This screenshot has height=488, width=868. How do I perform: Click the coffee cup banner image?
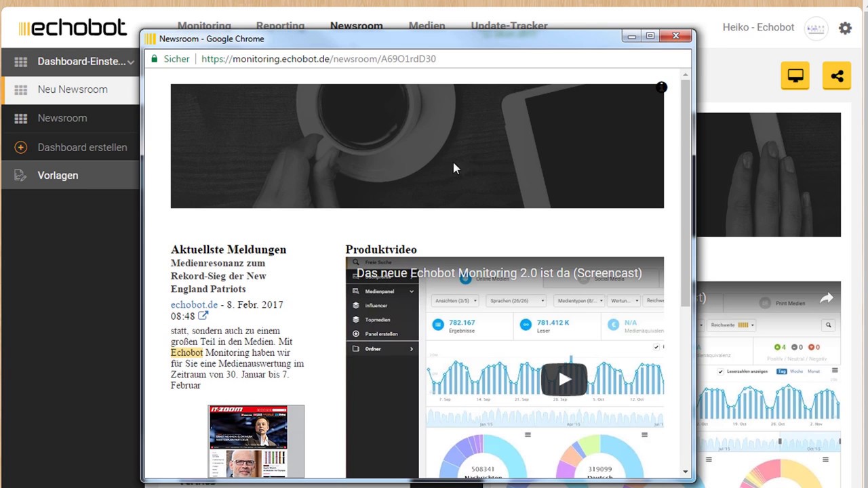click(x=417, y=146)
